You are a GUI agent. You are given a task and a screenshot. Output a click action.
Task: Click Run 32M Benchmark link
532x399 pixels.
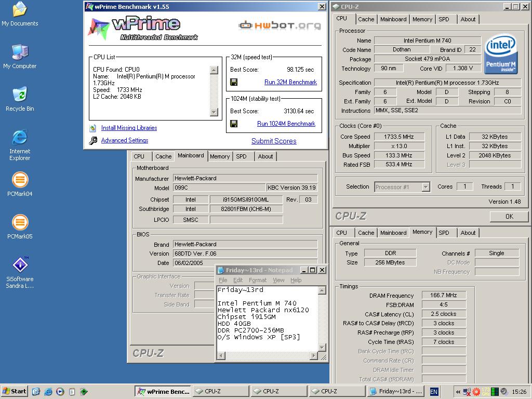click(x=290, y=82)
